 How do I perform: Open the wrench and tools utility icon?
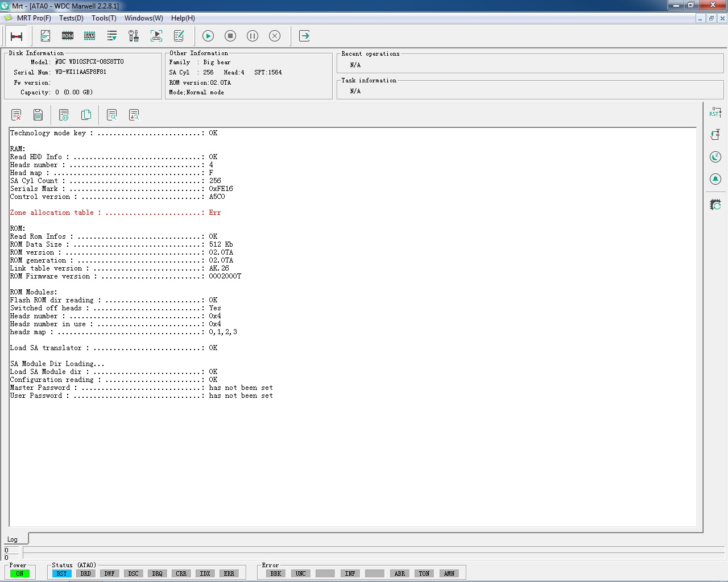(x=134, y=36)
